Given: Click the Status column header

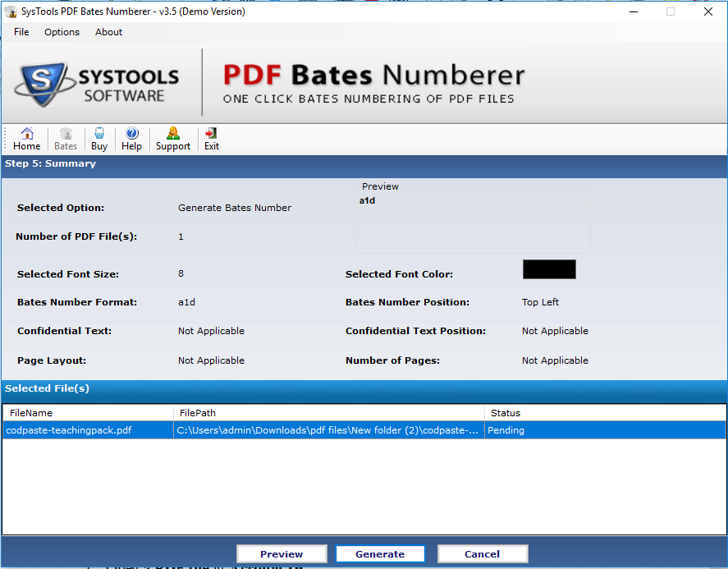Looking at the screenshot, I should tap(605, 413).
